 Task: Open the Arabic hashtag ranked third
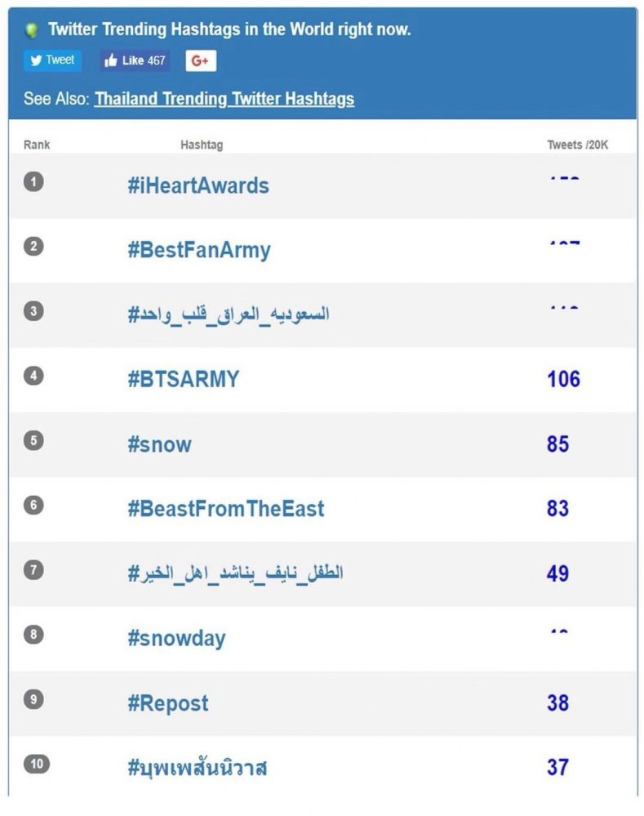point(228,314)
